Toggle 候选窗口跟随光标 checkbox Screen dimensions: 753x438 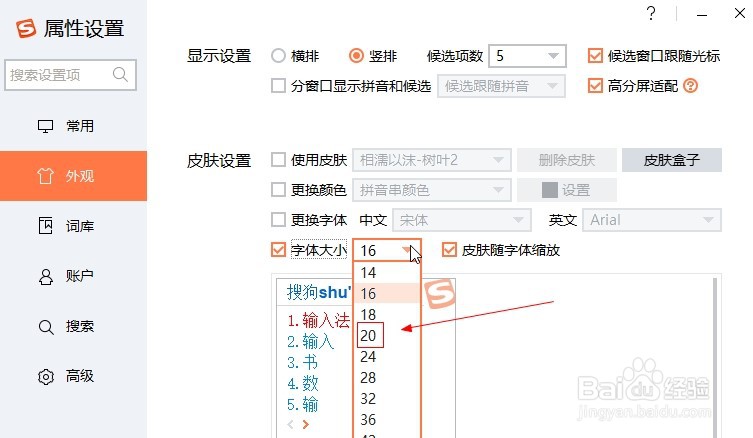[x=595, y=56]
